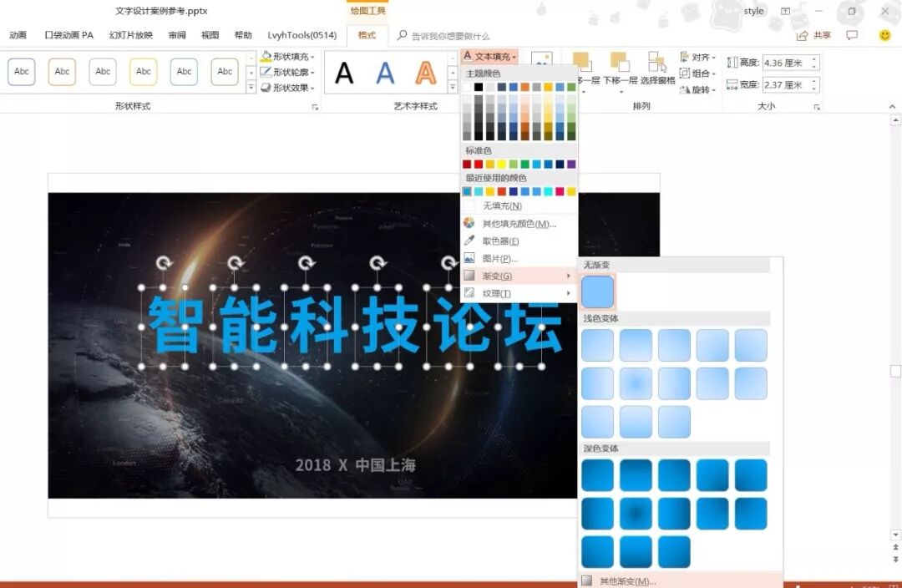
Task: Open the 大小 size dialog launcher
Action: click(816, 107)
